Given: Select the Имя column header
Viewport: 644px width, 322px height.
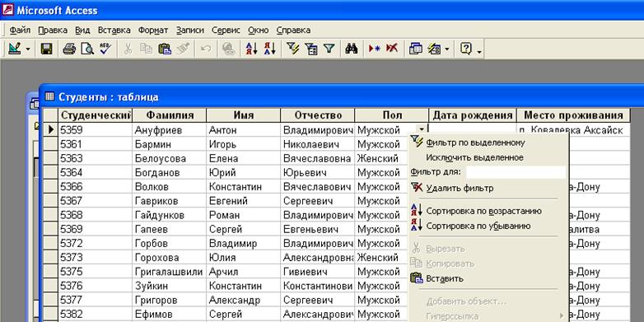Looking at the screenshot, I should point(244,115).
